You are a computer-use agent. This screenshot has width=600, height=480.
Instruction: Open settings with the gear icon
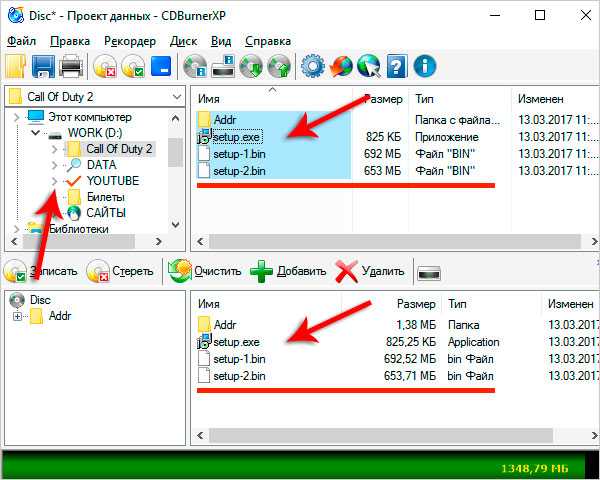point(313,66)
